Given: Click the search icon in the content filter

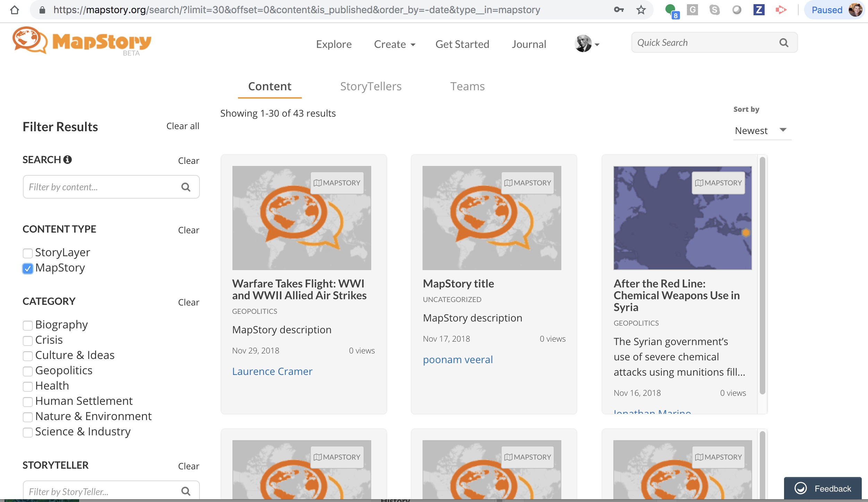Looking at the screenshot, I should click(186, 187).
